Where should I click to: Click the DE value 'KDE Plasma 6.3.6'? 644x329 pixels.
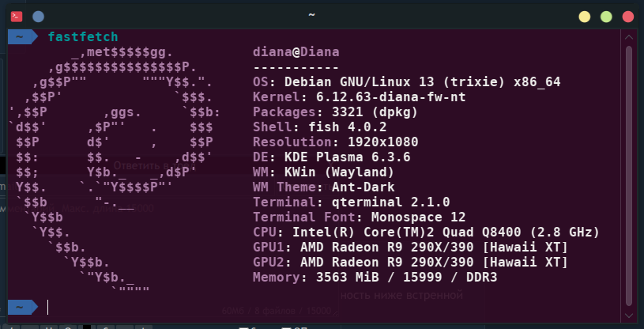click(348, 157)
